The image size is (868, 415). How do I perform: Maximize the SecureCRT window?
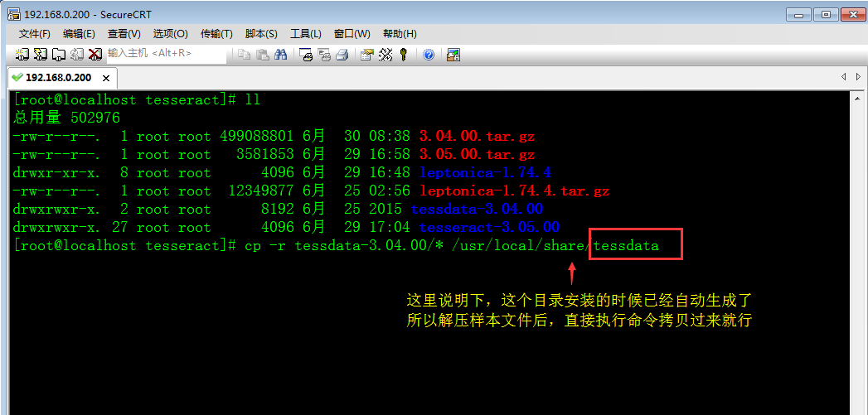click(x=827, y=14)
